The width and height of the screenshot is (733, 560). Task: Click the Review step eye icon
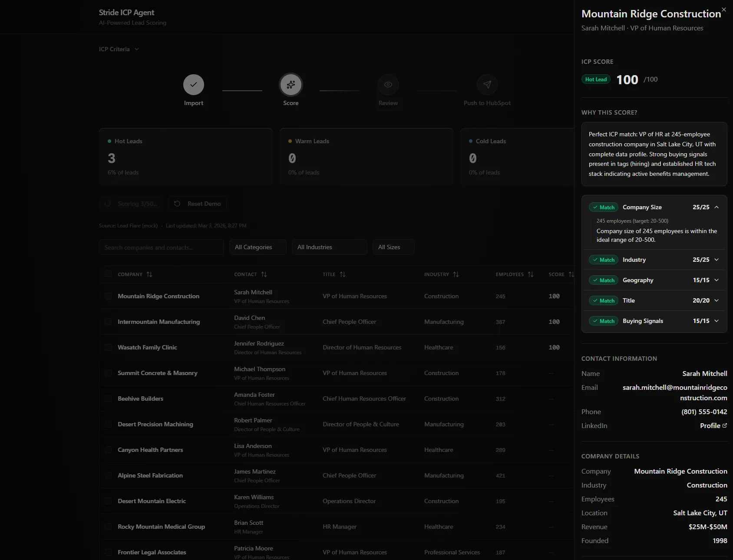[388, 85]
